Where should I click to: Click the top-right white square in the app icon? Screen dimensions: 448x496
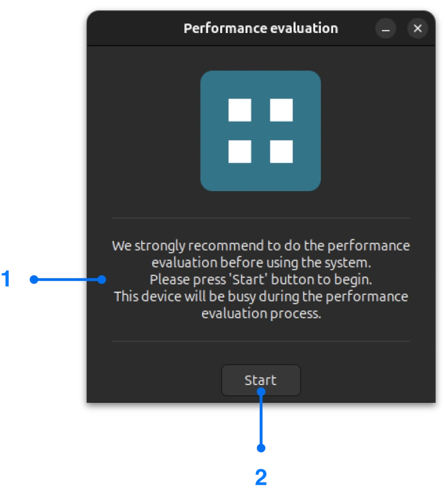tap(282, 109)
